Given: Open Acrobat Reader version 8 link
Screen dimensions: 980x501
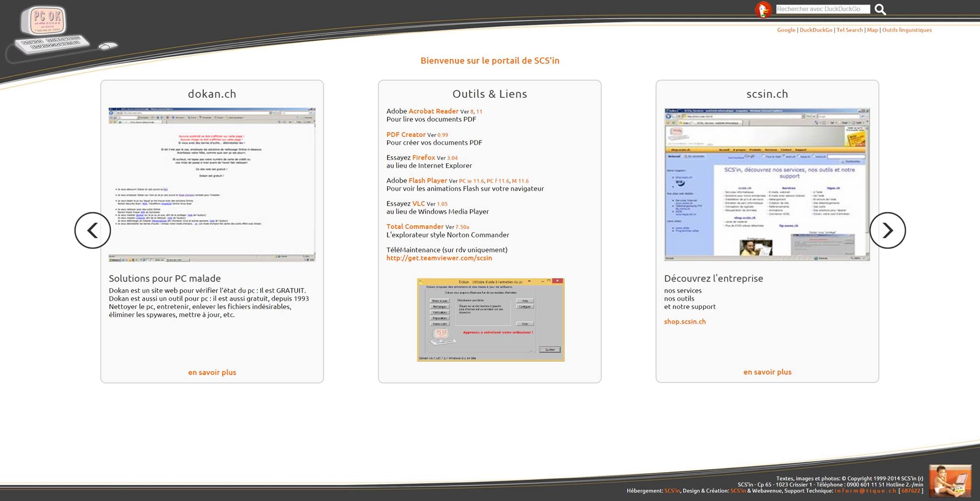Looking at the screenshot, I should 472,112.
